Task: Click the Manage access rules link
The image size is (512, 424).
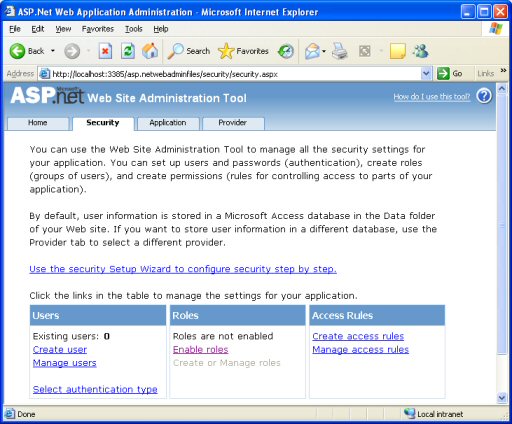Action: tap(360, 349)
